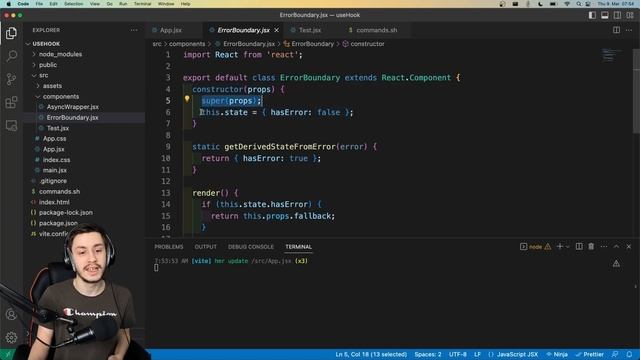Split the editor right
This screenshot has height=360, width=640.
coord(616,30)
